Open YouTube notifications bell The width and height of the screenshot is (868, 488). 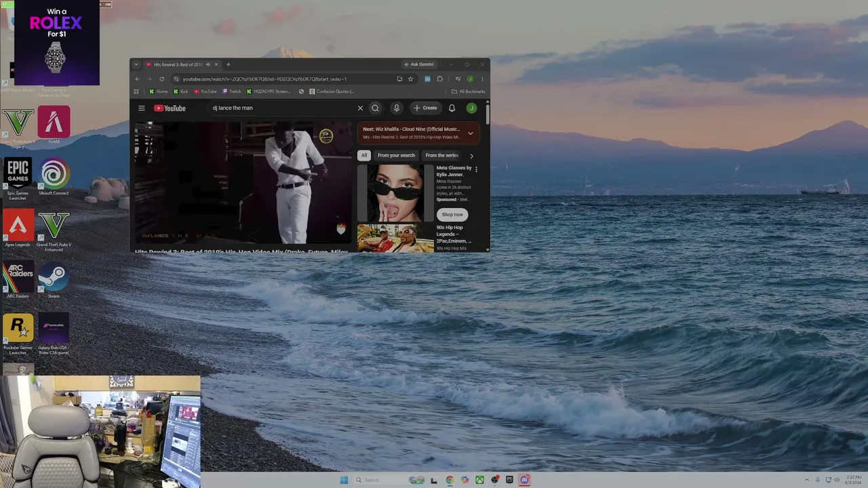click(x=452, y=108)
